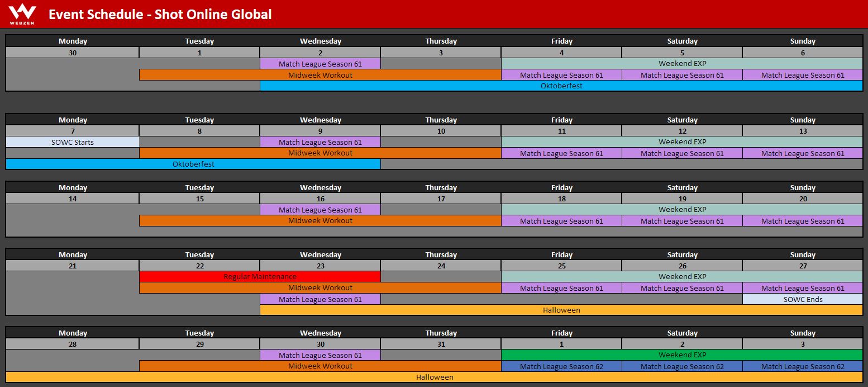Click Match League Season 61 on Saturday 5
The height and width of the screenshot is (387, 868).
[682, 75]
